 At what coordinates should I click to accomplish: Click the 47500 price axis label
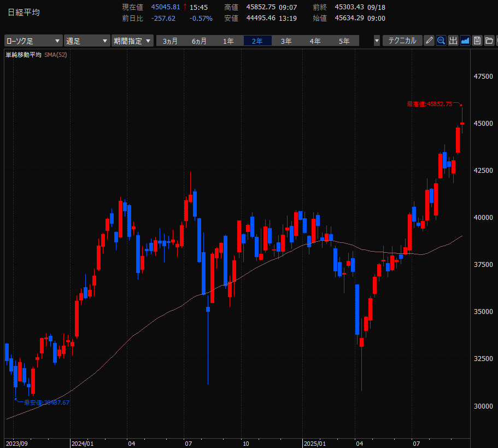pos(483,76)
